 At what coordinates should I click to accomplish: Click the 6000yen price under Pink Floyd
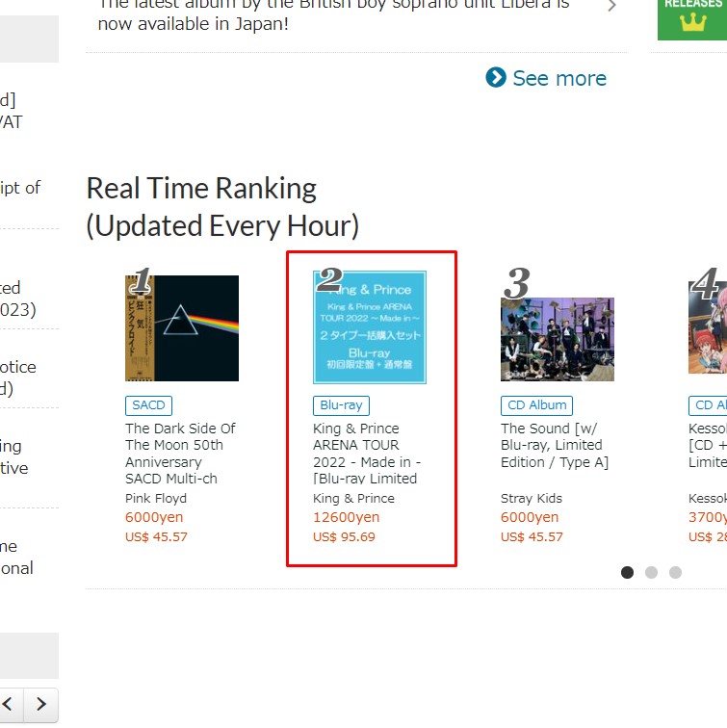[154, 517]
